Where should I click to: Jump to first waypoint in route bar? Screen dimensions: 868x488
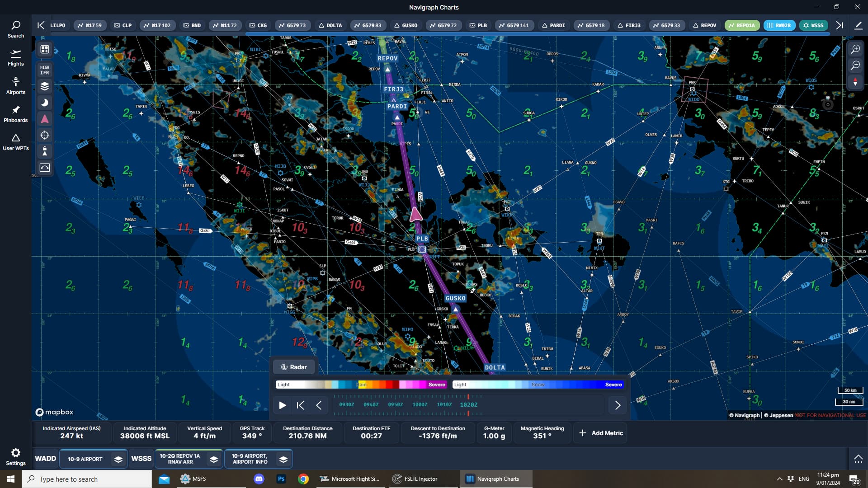tap(41, 25)
